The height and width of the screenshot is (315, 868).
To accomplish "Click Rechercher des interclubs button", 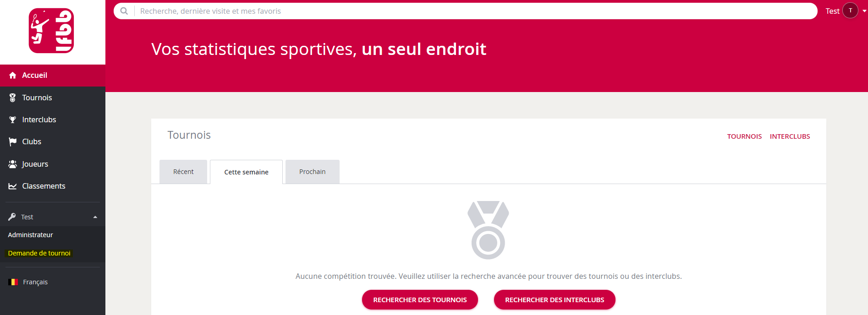I will coord(555,300).
